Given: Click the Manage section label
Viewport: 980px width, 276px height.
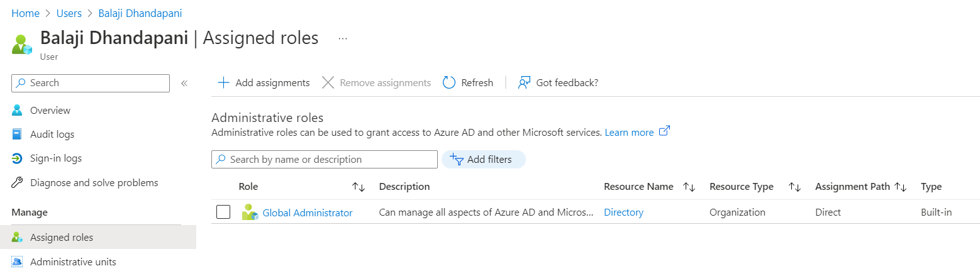Looking at the screenshot, I should [x=30, y=213].
